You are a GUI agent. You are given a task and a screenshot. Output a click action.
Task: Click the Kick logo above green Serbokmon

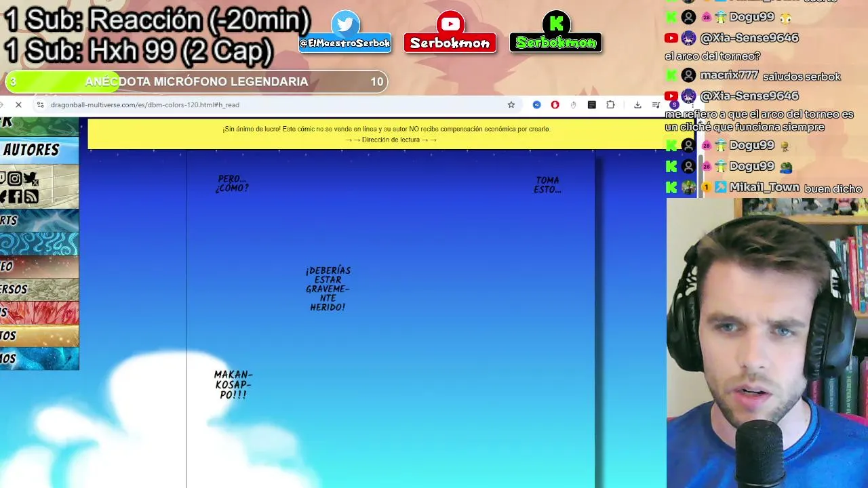[x=556, y=25]
